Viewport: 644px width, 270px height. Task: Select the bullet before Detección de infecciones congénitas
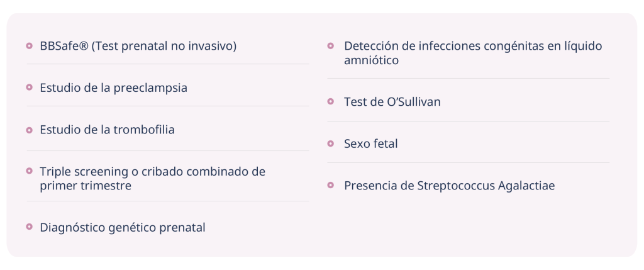pos(331,46)
